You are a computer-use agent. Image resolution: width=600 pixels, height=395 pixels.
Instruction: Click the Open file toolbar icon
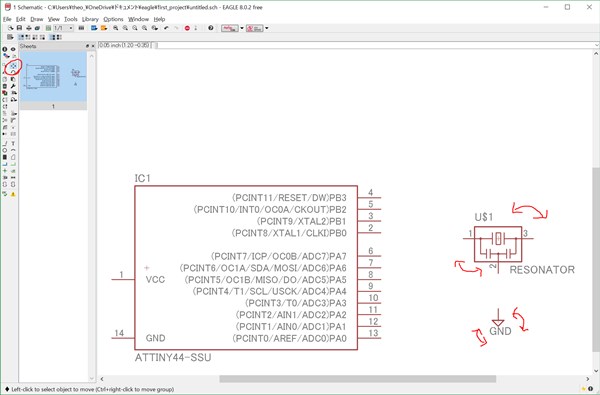[x=11, y=28]
